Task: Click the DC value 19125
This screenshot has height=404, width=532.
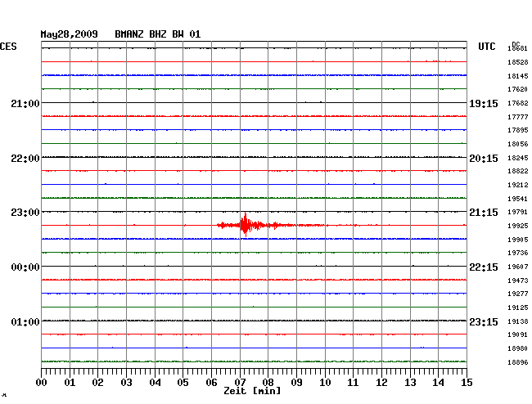Action: coord(518,307)
